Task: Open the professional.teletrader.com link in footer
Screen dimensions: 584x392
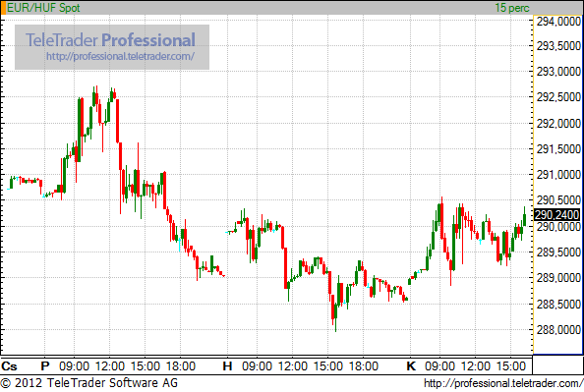Action: click(503, 383)
